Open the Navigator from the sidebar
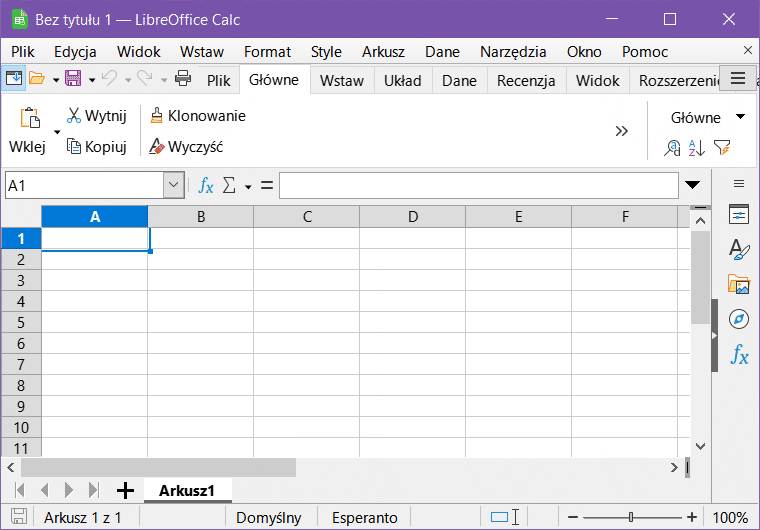Screen dimensions: 760x530 pos(739,319)
